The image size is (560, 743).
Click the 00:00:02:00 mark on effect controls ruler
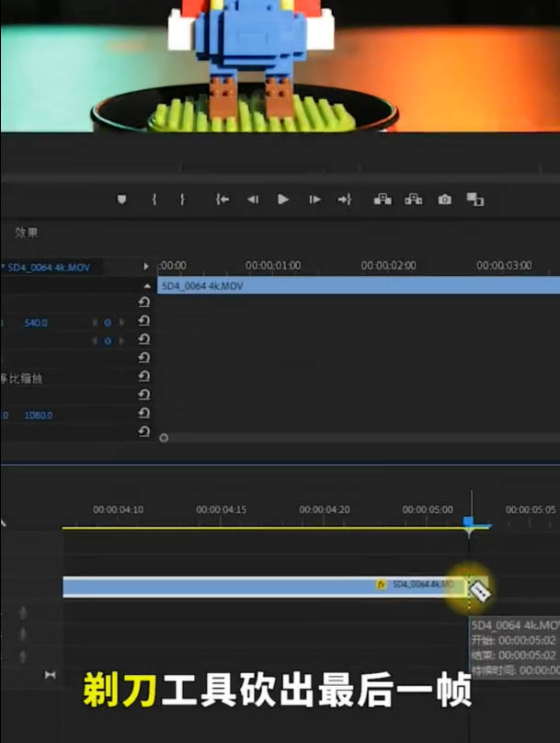tap(388, 266)
